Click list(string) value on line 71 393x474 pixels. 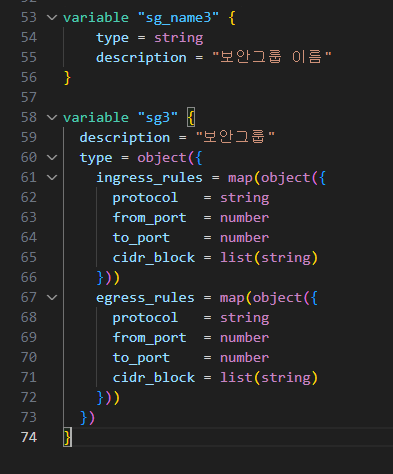coord(269,378)
